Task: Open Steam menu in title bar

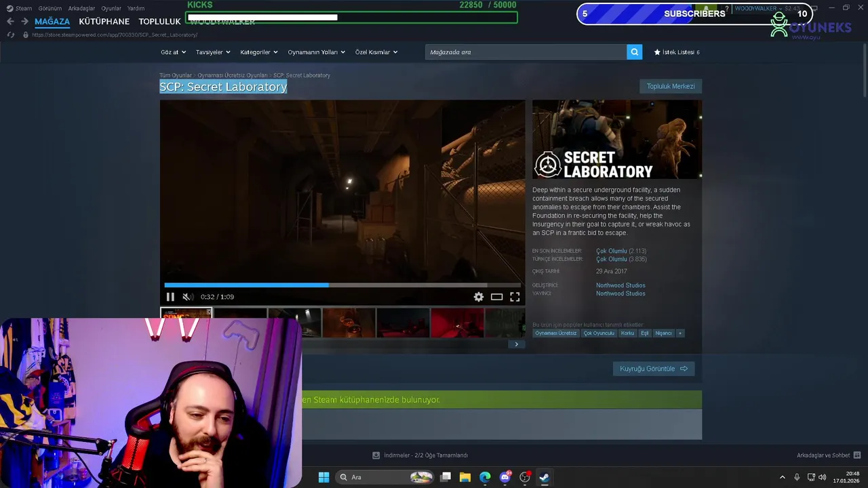Action: 20,8
